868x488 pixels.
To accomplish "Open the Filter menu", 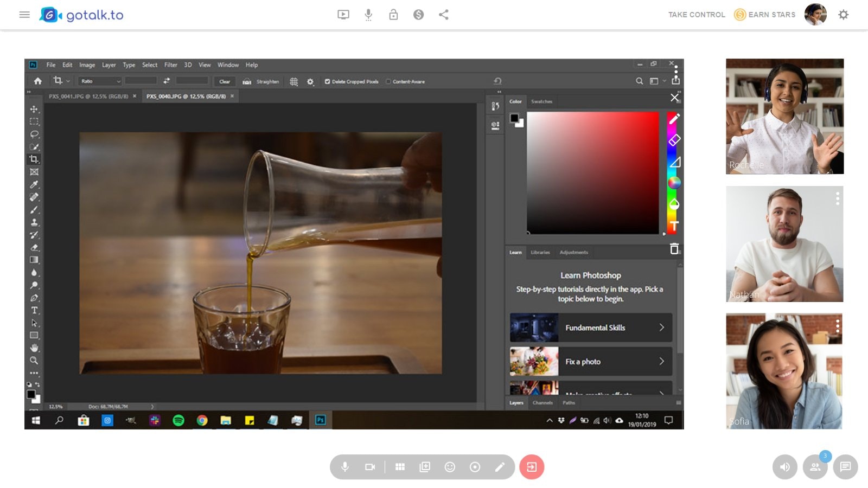I will tap(171, 65).
